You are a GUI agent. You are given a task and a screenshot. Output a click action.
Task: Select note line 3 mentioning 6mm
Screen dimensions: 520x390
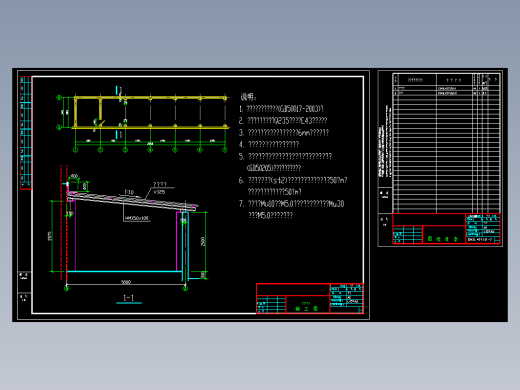pyautogui.click(x=284, y=133)
